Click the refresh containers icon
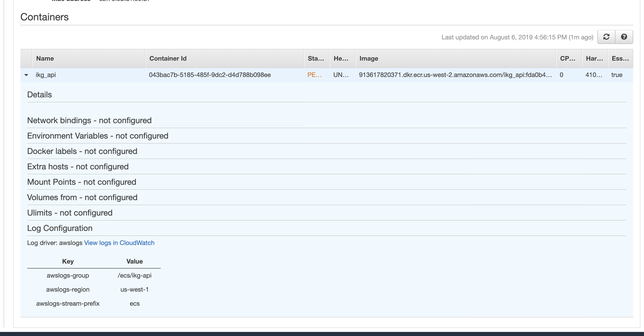The image size is (644, 336). click(x=606, y=37)
